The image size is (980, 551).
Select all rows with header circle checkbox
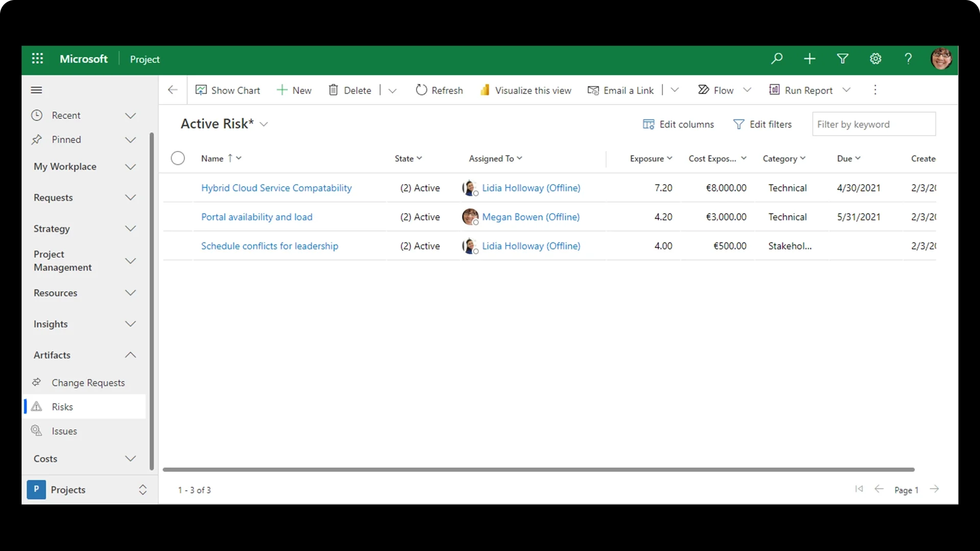click(x=178, y=158)
